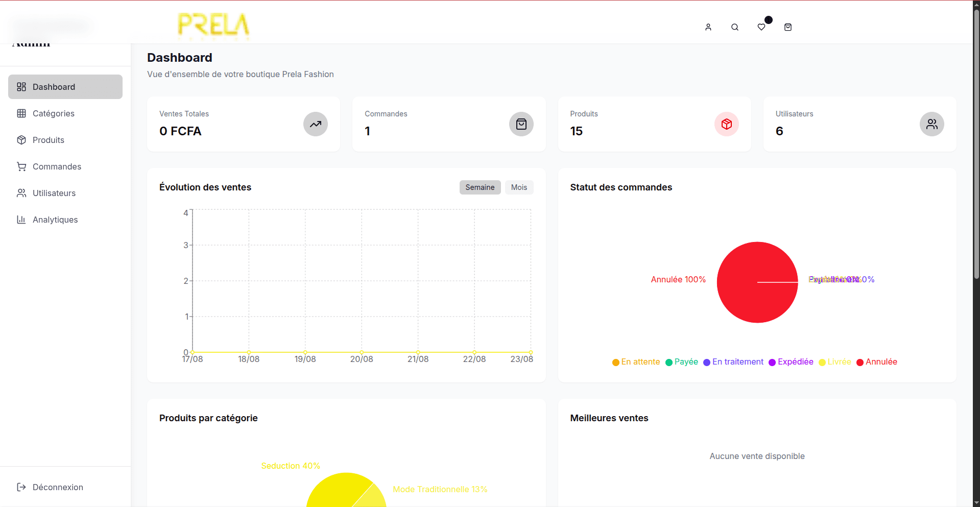Toggle En attente legend entry
The width and height of the screenshot is (980, 507).
pyautogui.click(x=636, y=362)
